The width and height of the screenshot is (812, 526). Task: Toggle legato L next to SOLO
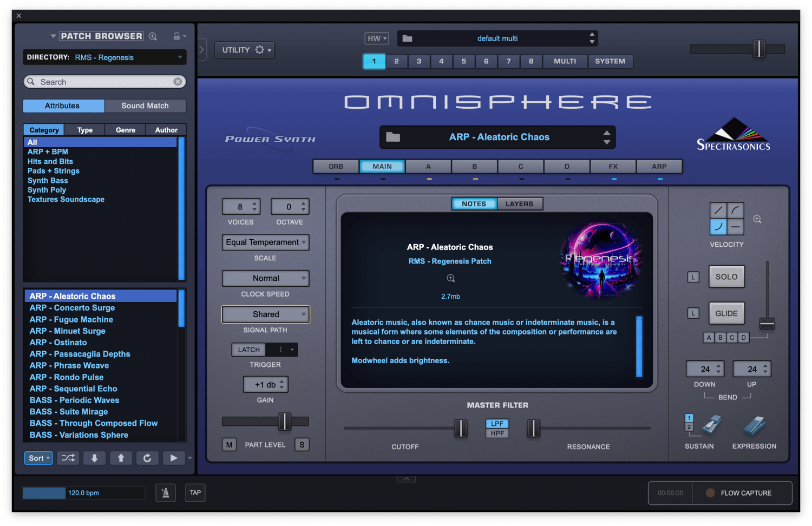point(693,277)
